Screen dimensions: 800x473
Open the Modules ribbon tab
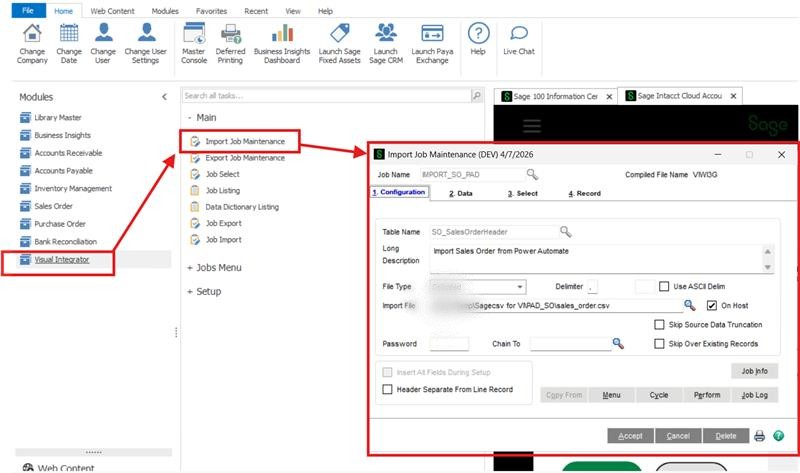click(x=165, y=11)
